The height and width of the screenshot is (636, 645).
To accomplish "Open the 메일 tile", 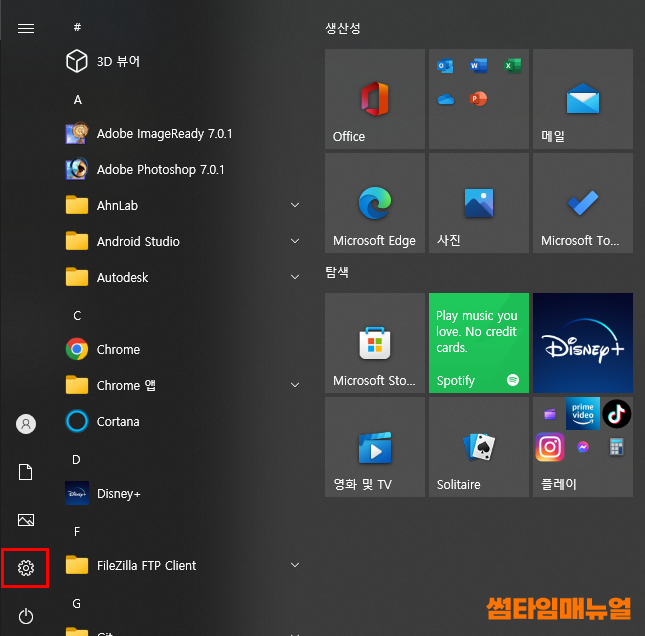I will (583, 99).
